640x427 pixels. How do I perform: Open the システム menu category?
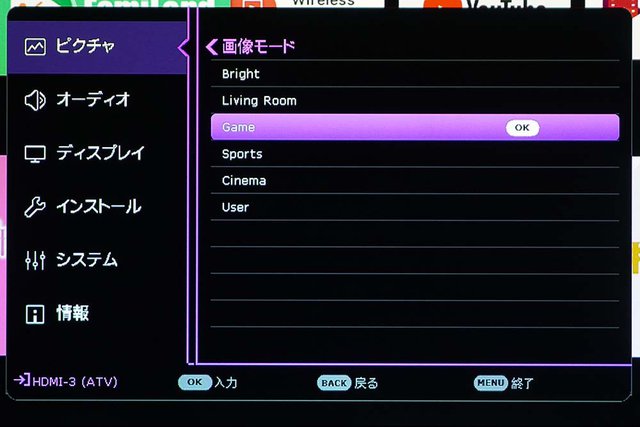point(97,260)
